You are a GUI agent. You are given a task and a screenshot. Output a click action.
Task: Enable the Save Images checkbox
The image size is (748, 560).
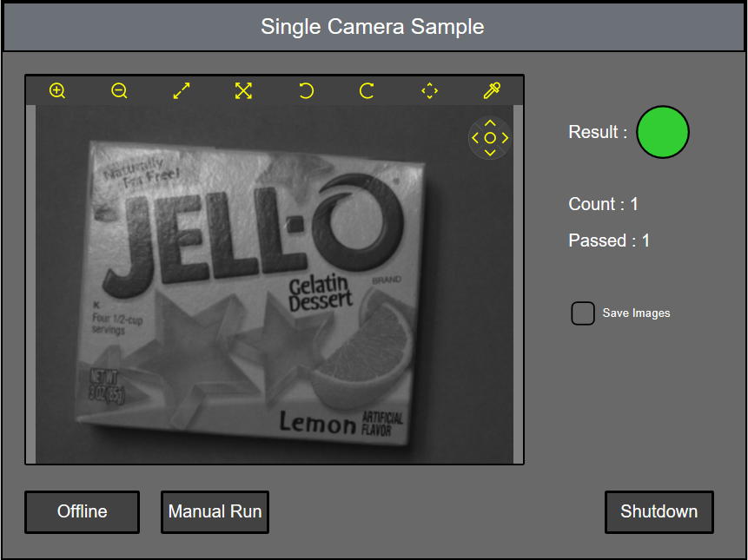point(583,313)
